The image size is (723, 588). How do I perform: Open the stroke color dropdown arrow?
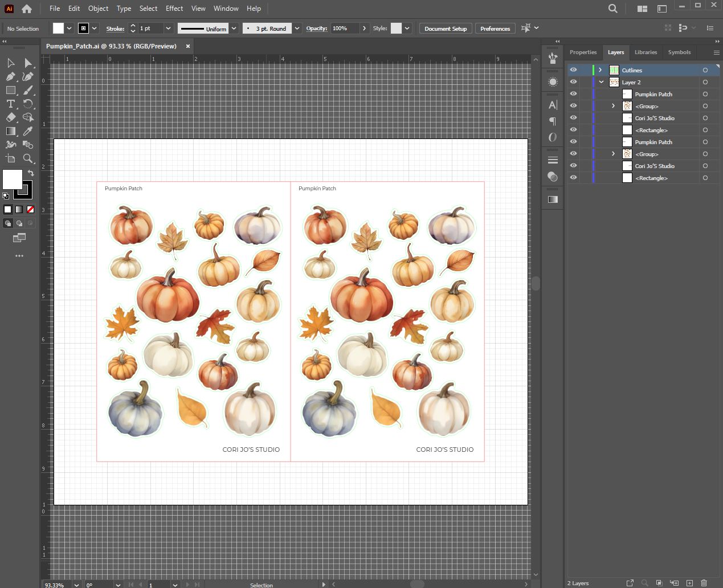95,28
